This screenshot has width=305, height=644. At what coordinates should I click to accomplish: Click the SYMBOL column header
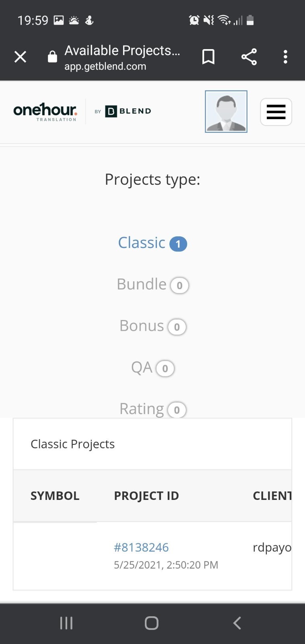pos(55,496)
